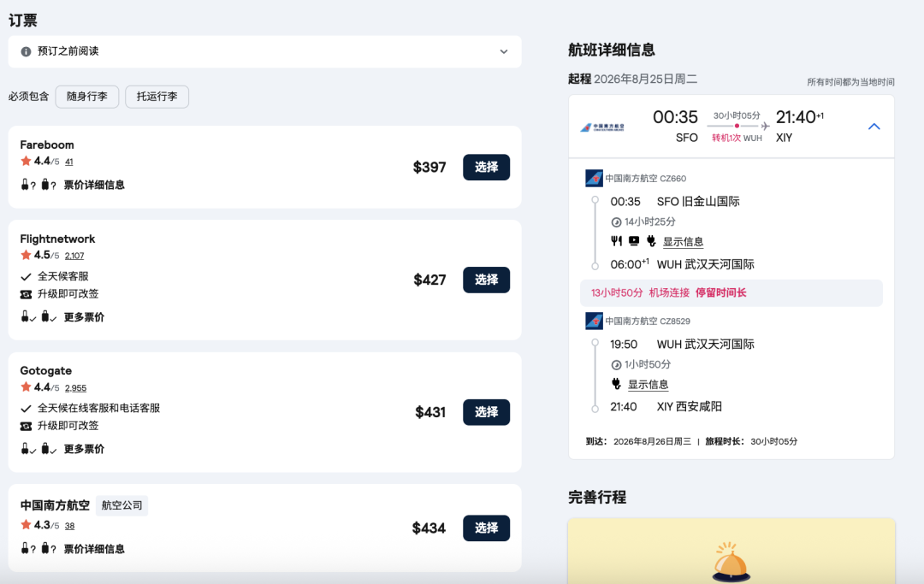Click the star rating icon under Fareboom
The height and width of the screenshot is (584, 924).
pos(26,161)
